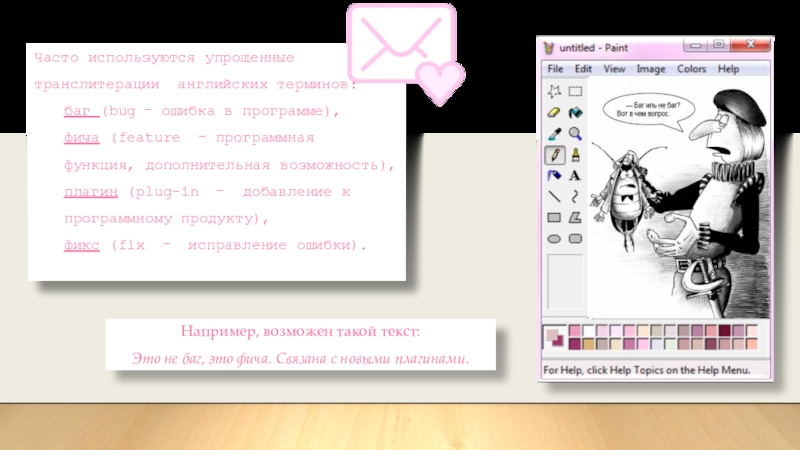Click the empty tool options box

(x=565, y=282)
